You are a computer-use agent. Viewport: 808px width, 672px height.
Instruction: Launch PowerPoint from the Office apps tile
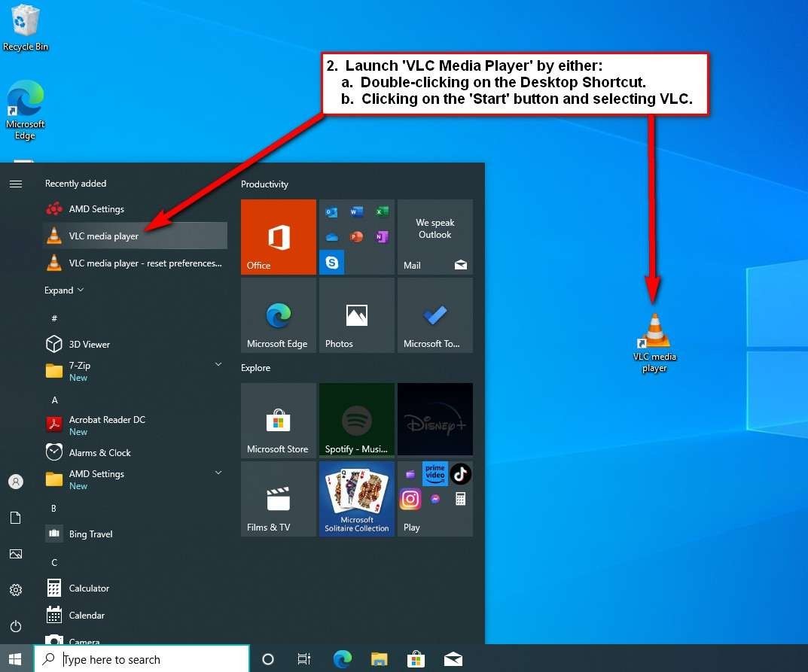[357, 237]
